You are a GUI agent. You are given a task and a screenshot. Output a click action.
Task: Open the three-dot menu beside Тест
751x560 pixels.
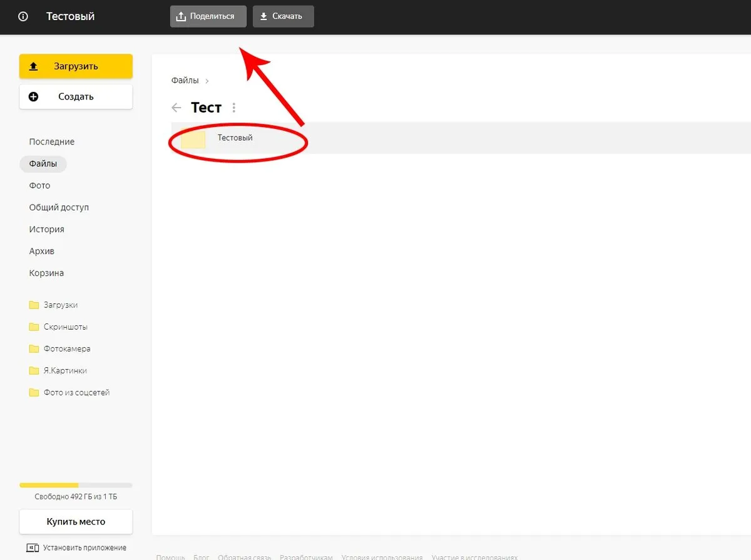click(234, 108)
